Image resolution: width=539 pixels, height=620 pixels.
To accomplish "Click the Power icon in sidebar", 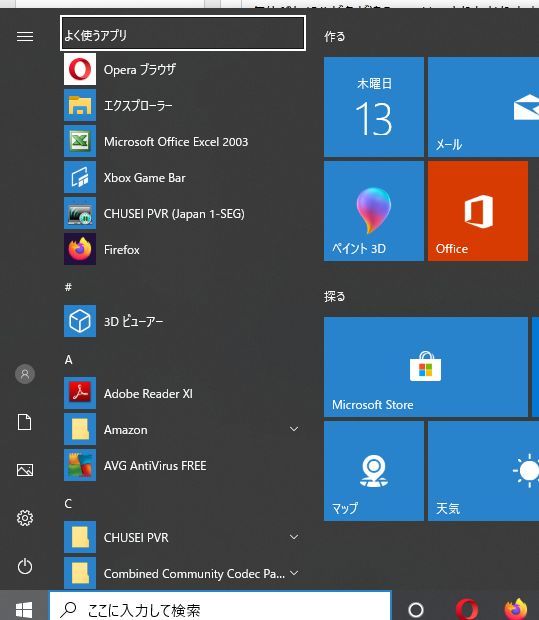I will (x=25, y=566).
